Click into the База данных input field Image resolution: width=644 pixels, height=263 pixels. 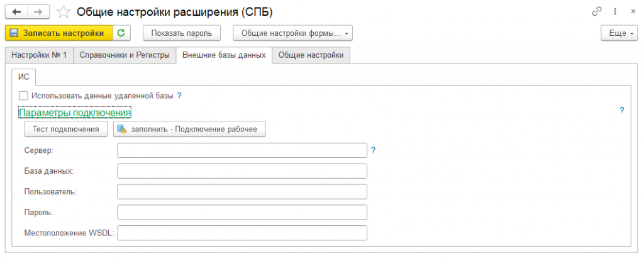pos(241,171)
